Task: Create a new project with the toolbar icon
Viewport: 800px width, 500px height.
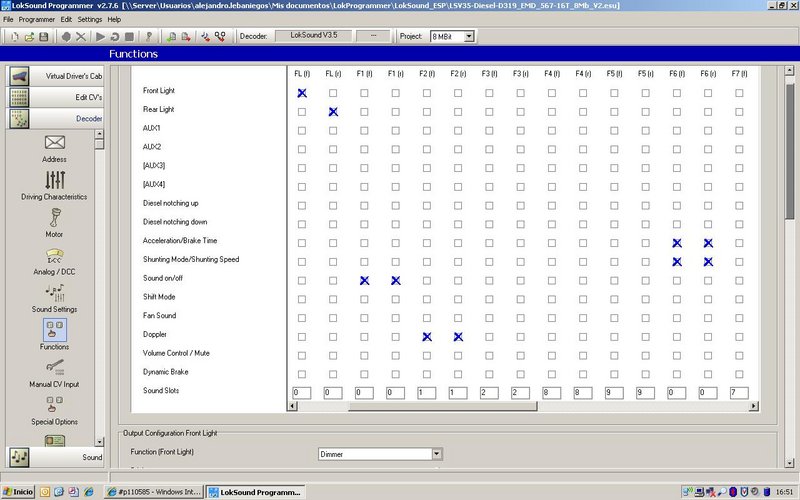Action: pyautogui.click(x=15, y=37)
